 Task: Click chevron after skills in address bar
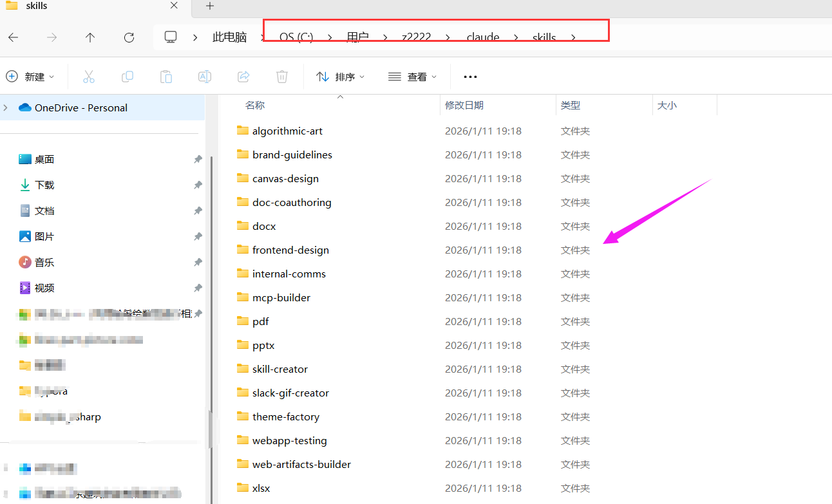point(573,37)
